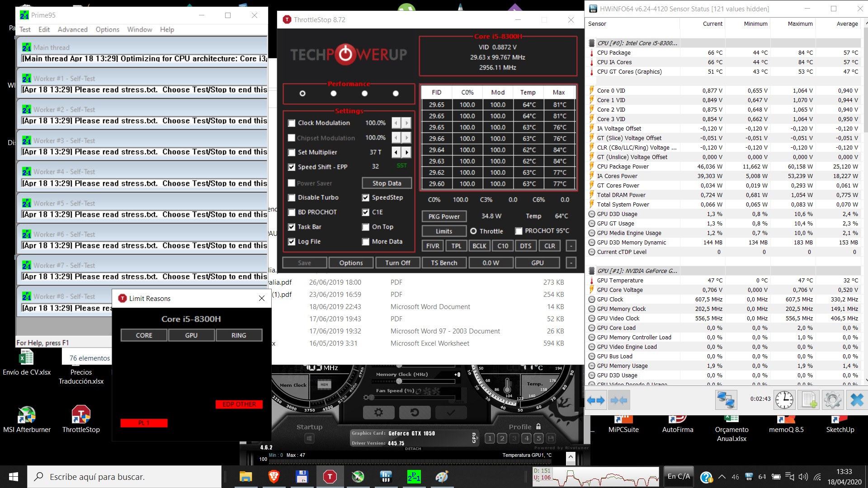Click HWiNFO network monitors icon
The image size is (868, 488).
coord(726,400)
